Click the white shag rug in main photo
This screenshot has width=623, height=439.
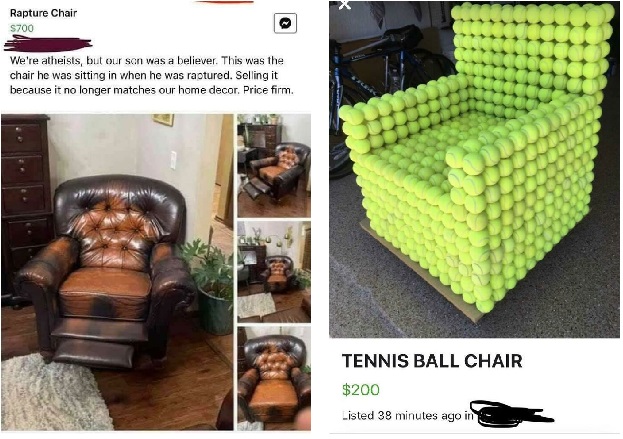tap(52, 393)
